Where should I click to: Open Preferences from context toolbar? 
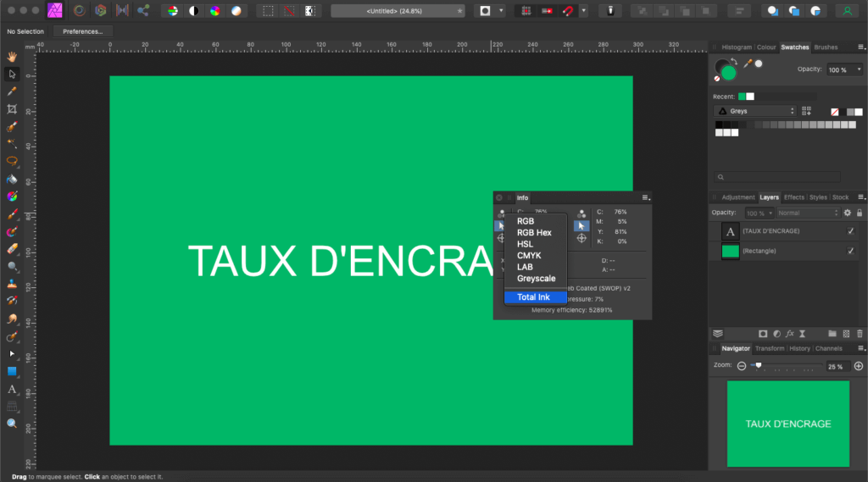(x=82, y=31)
